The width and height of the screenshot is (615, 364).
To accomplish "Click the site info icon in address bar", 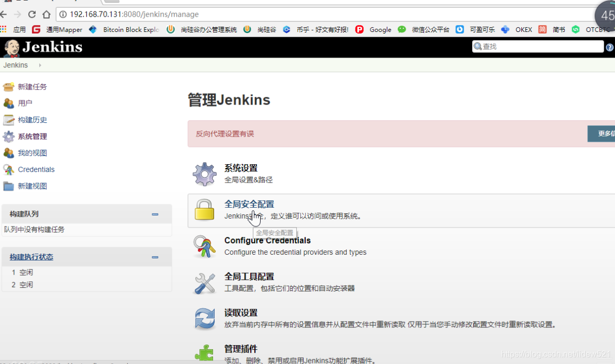I will tap(63, 15).
